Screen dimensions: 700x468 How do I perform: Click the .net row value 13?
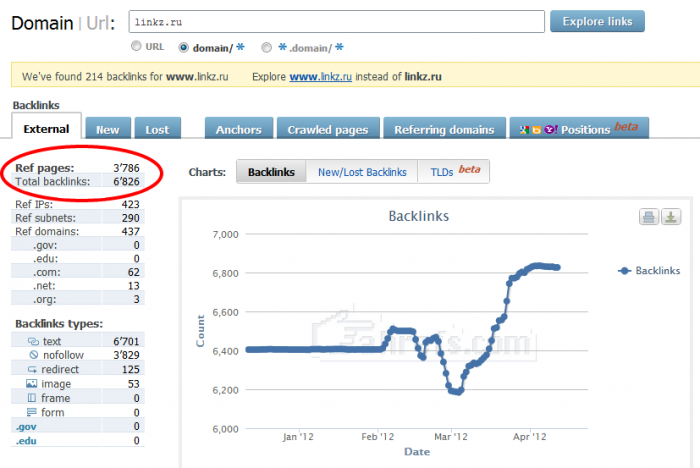[133, 285]
